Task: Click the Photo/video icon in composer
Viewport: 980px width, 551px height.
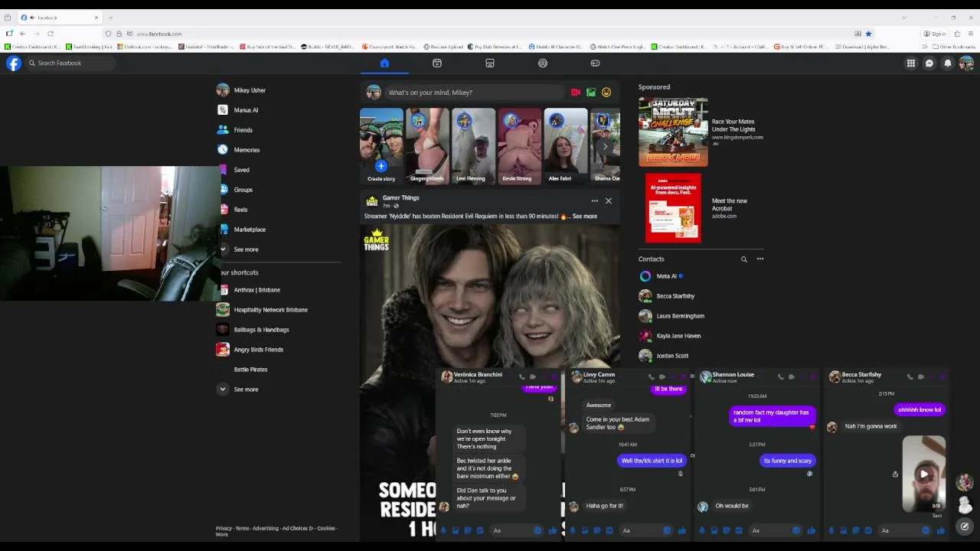Action: pyautogui.click(x=591, y=93)
